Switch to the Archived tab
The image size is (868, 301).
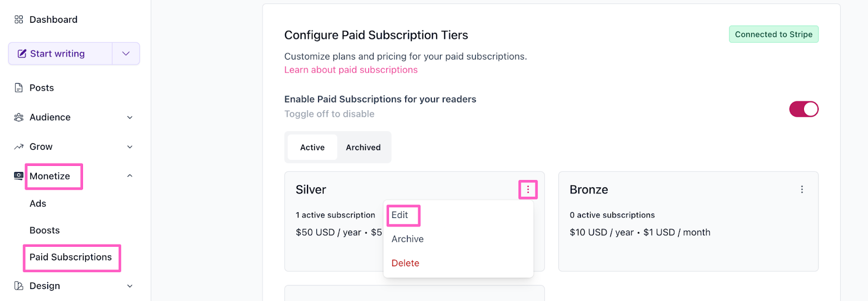coord(363,148)
